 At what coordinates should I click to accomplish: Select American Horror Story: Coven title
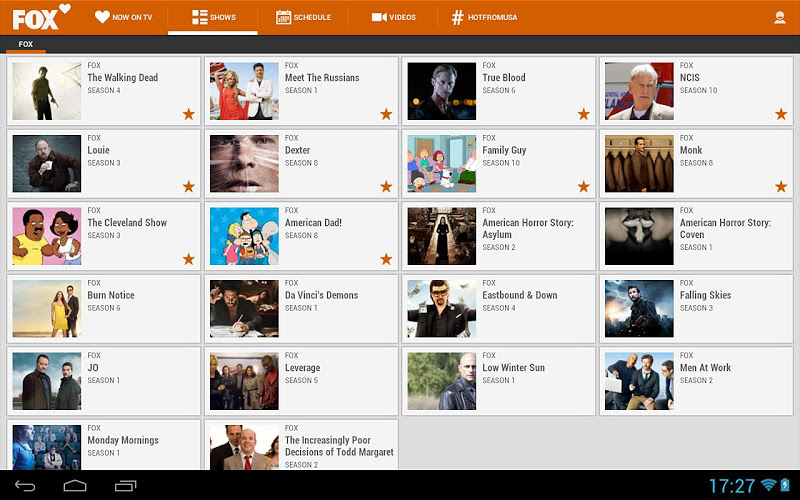click(726, 229)
